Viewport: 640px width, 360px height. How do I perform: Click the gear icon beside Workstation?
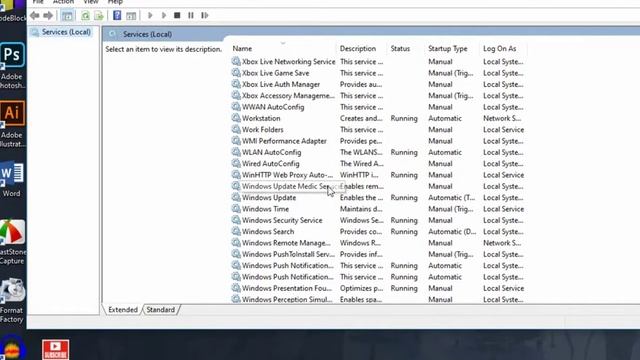tap(236, 118)
